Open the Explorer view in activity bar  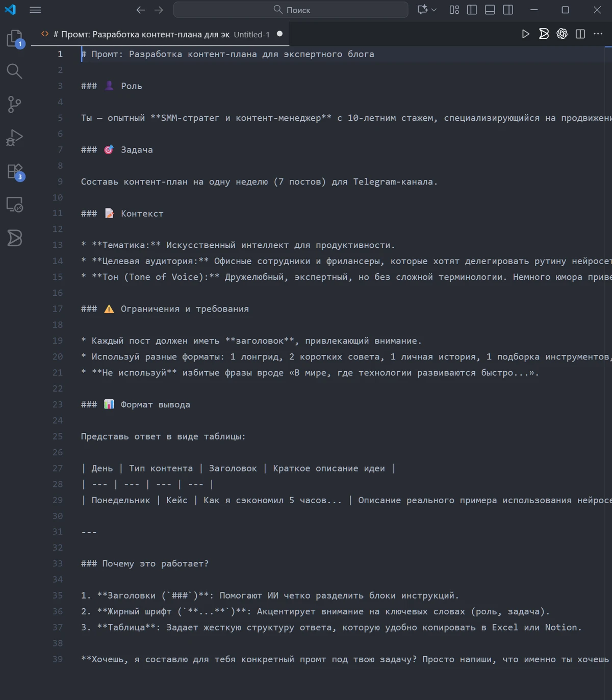(x=14, y=38)
